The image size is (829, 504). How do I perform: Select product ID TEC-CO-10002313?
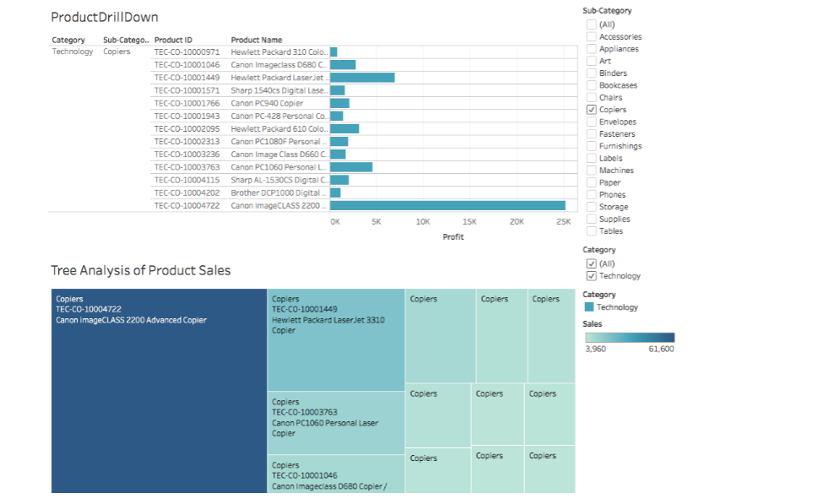pyautogui.click(x=187, y=141)
